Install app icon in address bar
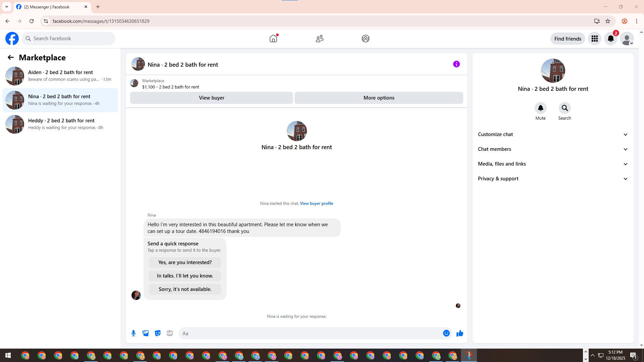Screen dimensions: 644x362 (x=597, y=21)
